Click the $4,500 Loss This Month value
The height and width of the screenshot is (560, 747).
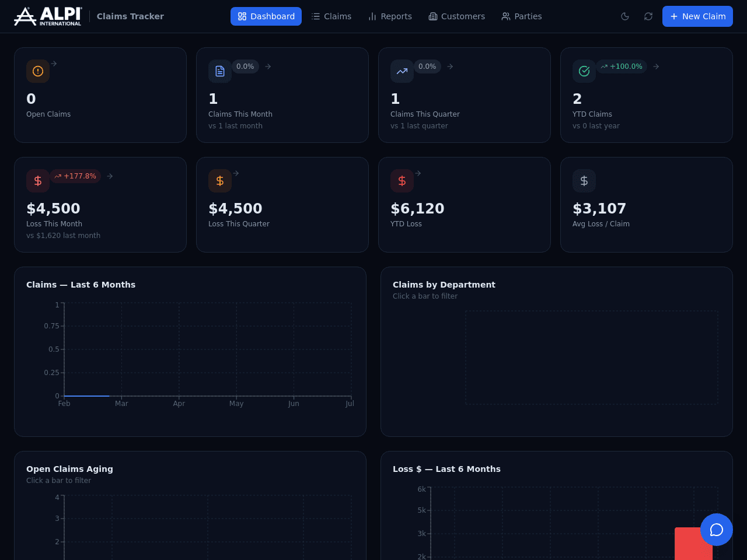tap(53, 208)
